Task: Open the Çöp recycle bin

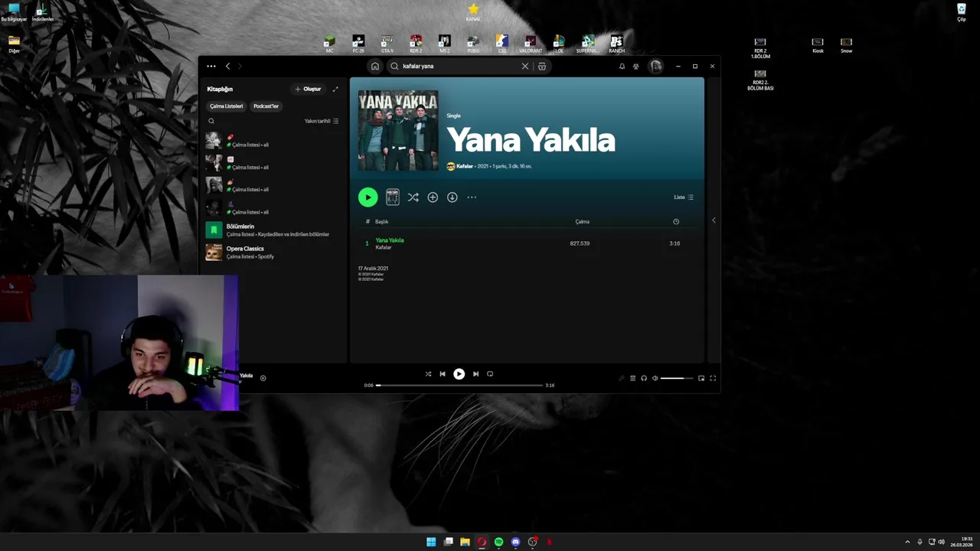Action: 962,12
